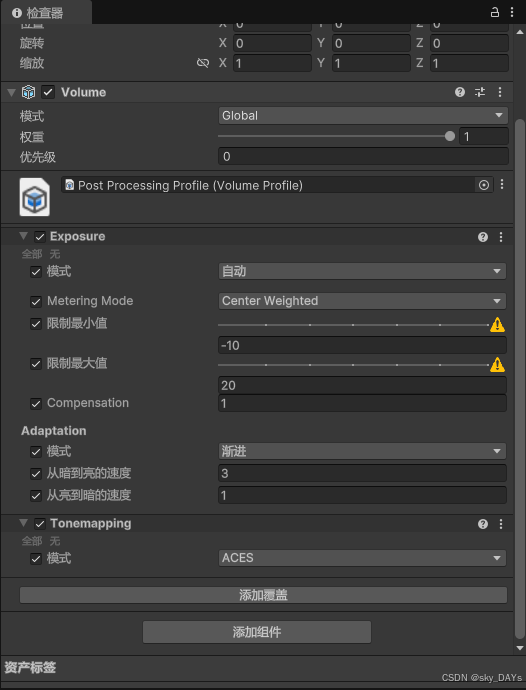
Task: Open the Global mode dropdown
Action: 363,116
